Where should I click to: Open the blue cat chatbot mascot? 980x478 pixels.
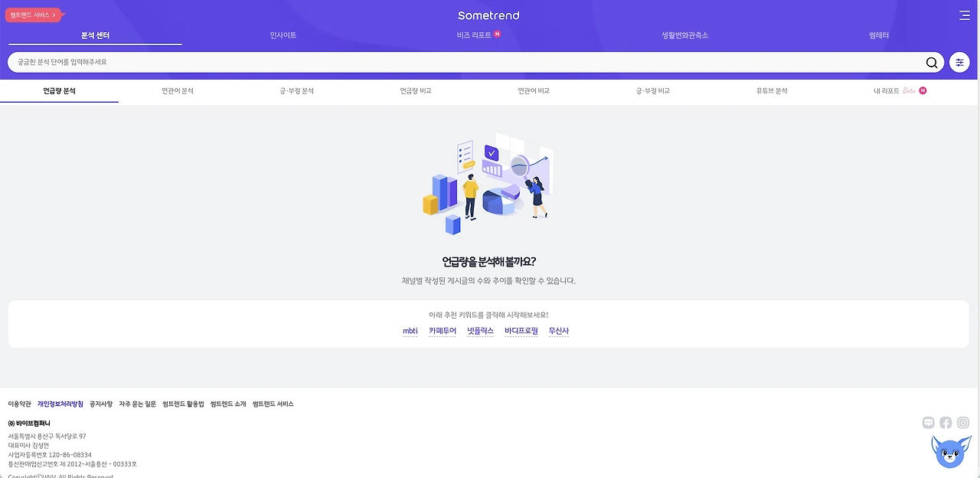pos(950,451)
